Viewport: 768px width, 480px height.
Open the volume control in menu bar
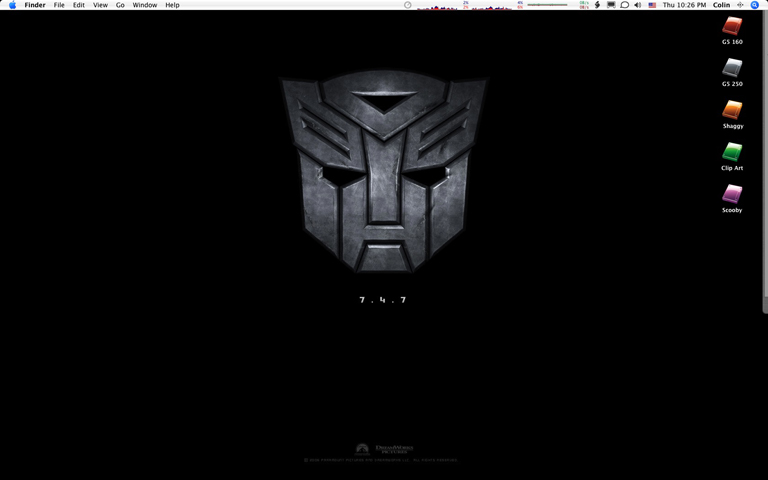(638, 5)
